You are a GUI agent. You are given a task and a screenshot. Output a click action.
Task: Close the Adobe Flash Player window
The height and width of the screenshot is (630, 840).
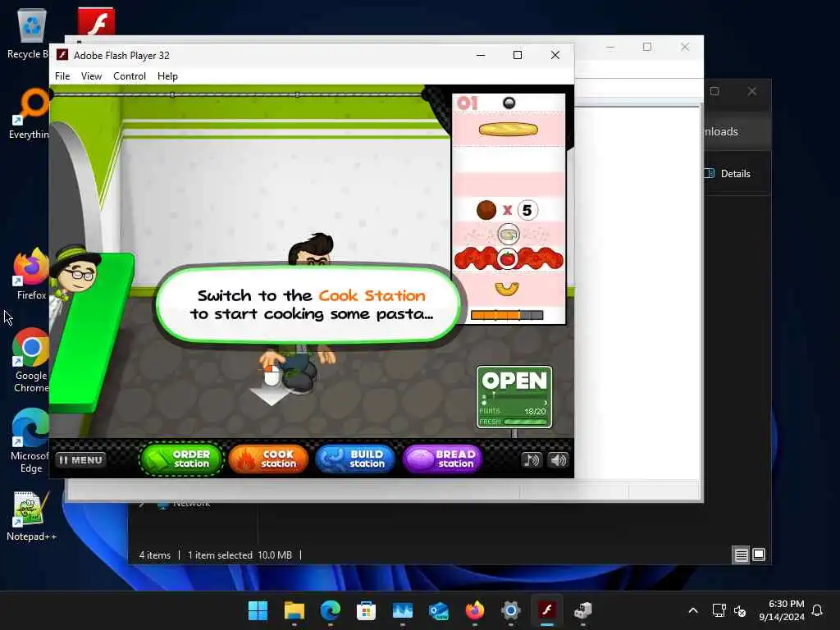pyautogui.click(x=555, y=55)
